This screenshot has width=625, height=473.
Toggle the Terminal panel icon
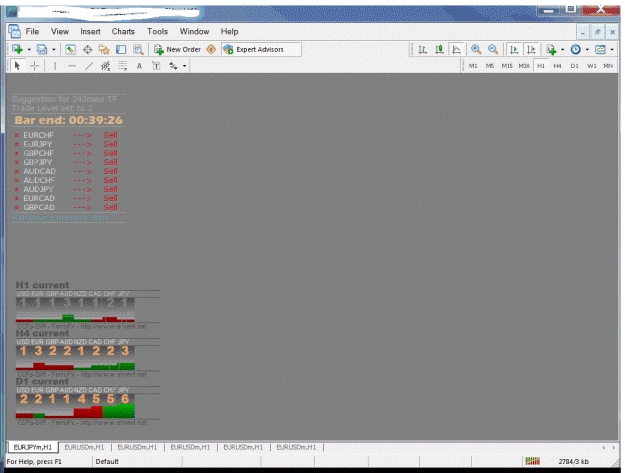click(121, 49)
